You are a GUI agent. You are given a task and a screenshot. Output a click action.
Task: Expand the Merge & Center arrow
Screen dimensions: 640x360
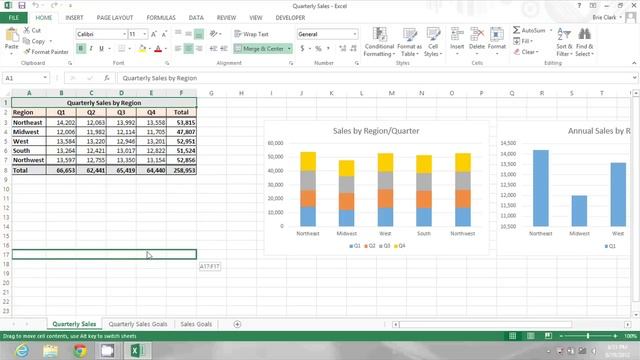point(289,49)
